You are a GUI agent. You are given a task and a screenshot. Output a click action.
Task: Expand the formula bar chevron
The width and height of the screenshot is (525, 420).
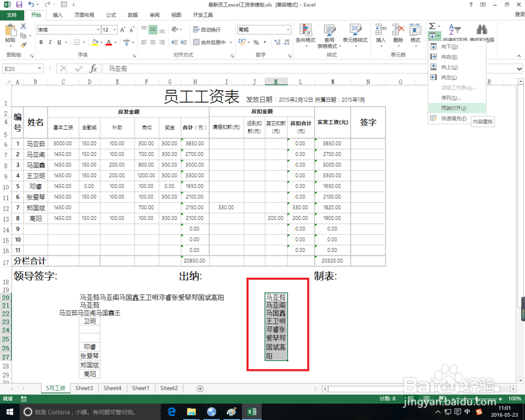tap(519, 69)
